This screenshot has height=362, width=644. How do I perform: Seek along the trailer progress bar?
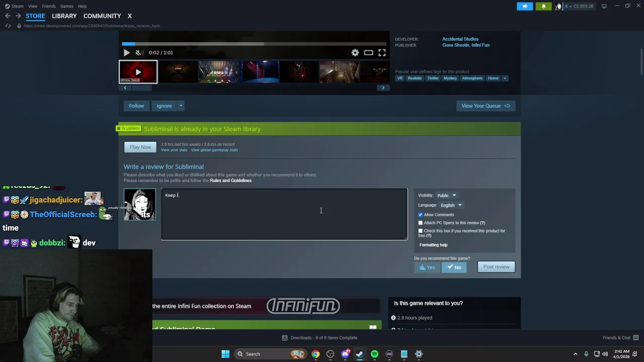coord(254,44)
